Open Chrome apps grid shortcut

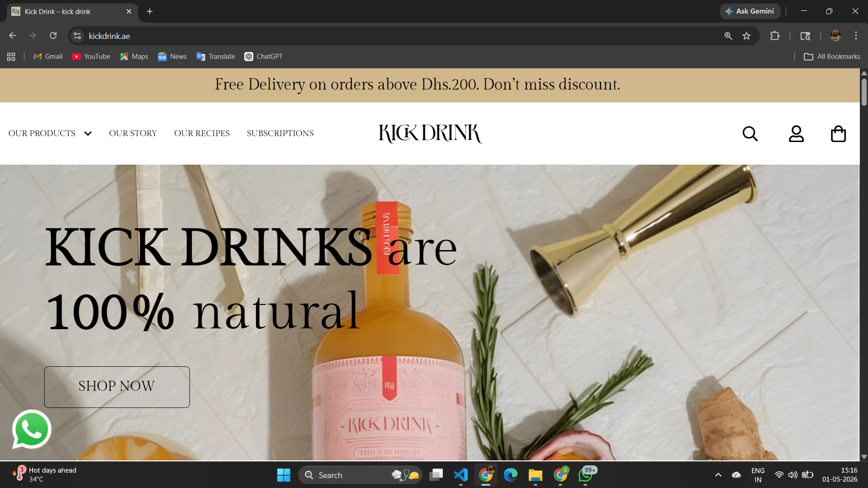point(11,57)
